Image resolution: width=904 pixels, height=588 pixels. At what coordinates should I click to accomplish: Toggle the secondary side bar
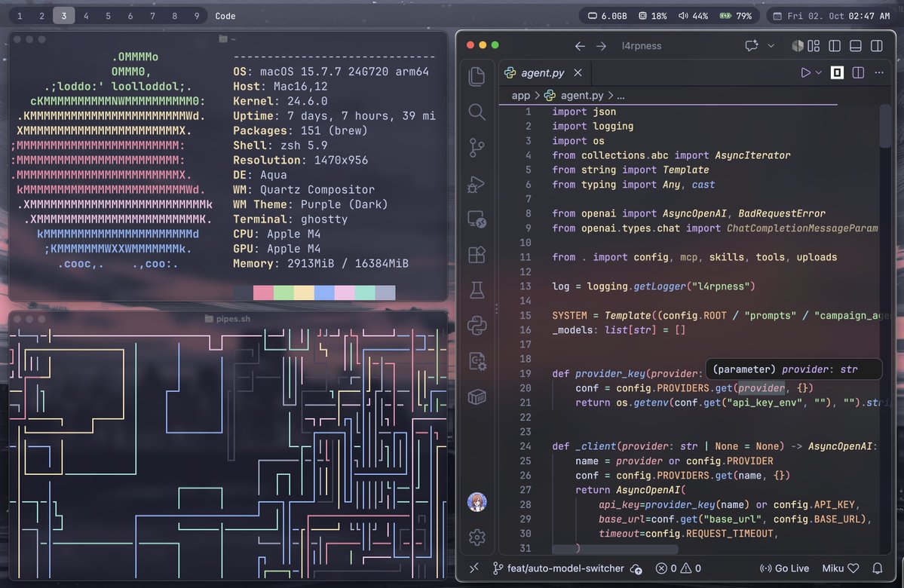pyautogui.click(x=876, y=45)
